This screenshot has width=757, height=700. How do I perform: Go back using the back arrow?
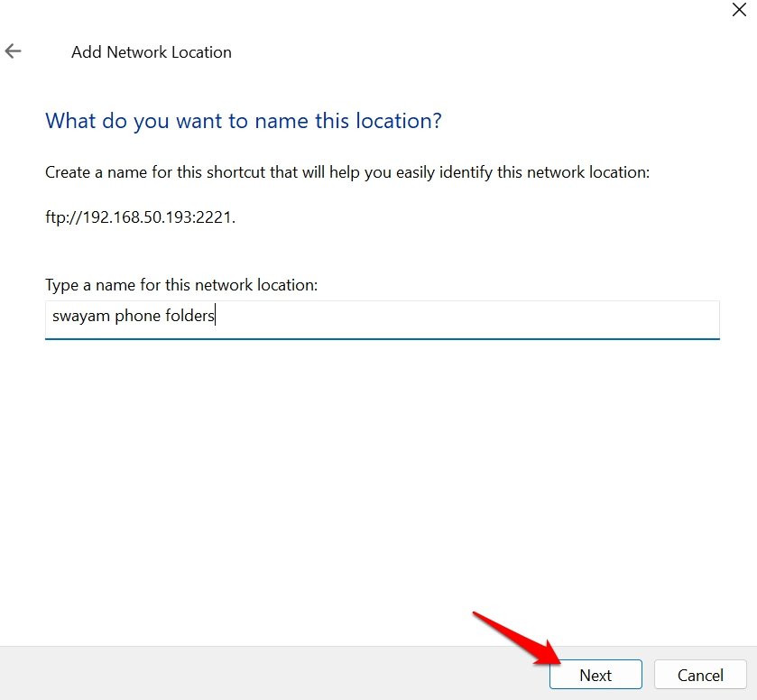[13, 51]
